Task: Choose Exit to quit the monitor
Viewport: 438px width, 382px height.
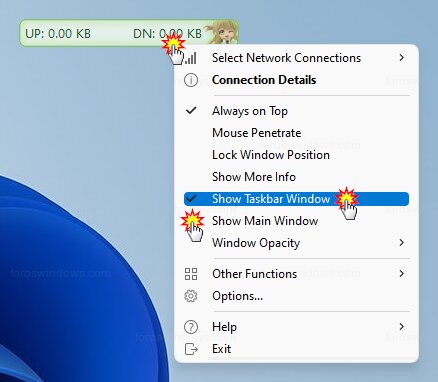Action: click(x=296, y=349)
